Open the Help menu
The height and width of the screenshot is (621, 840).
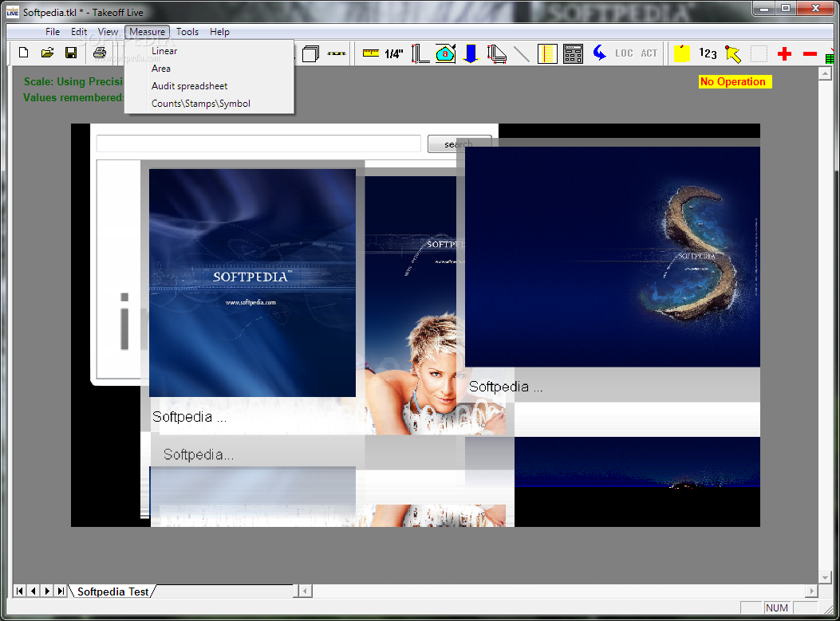[219, 32]
